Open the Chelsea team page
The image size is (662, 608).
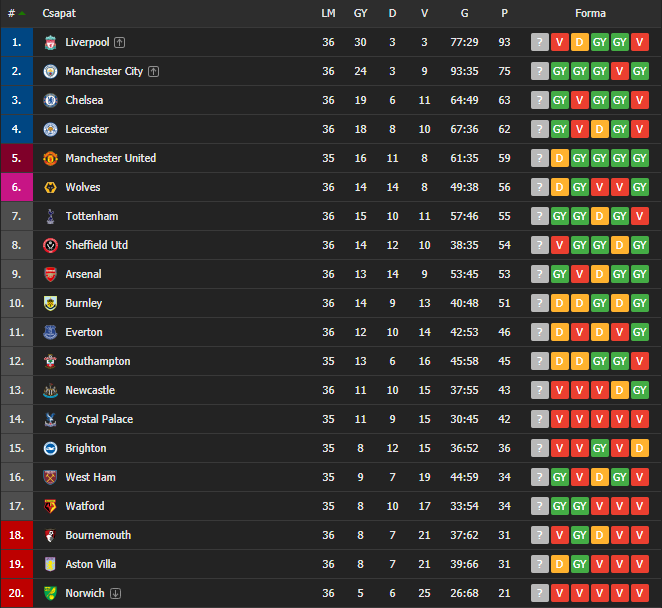(84, 100)
